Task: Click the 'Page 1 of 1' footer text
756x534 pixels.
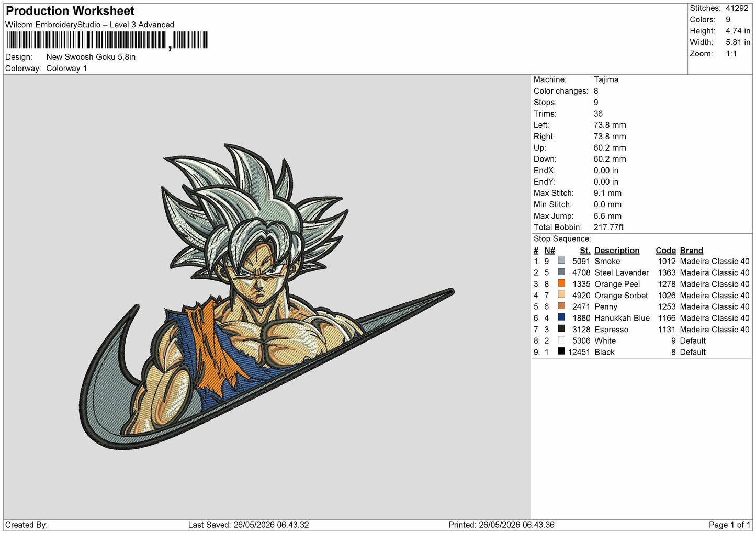Action: click(729, 525)
